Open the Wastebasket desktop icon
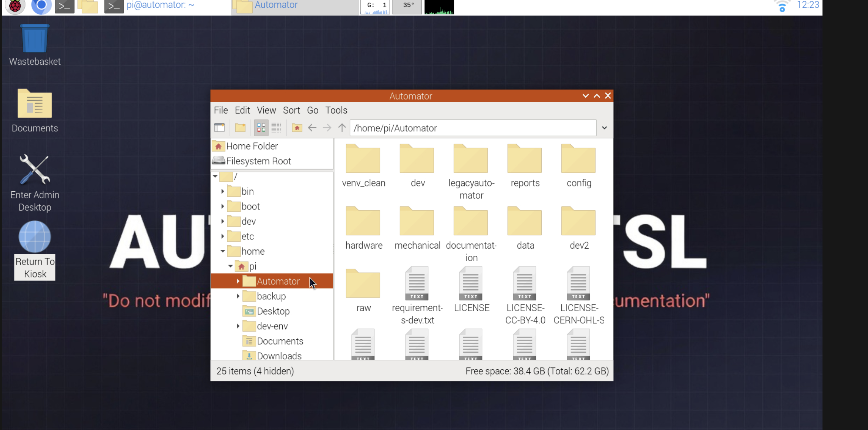The width and height of the screenshot is (868, 430). click(35, 45)
